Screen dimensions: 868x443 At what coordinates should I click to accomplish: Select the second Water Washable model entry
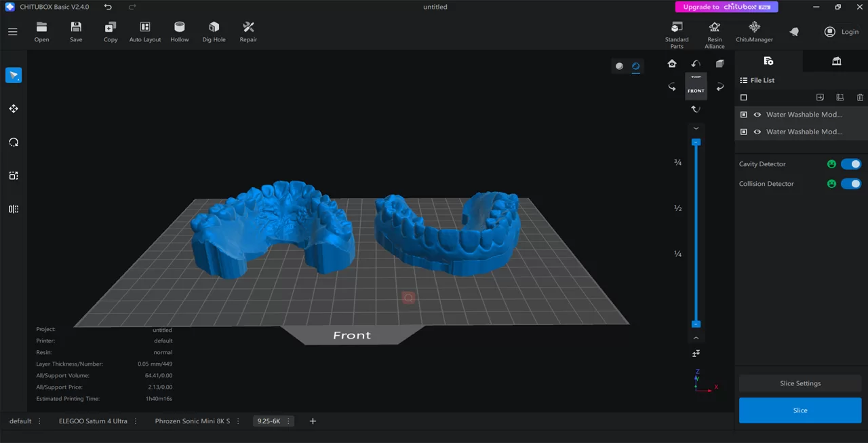pyautogui.click(x=804, y=131)
